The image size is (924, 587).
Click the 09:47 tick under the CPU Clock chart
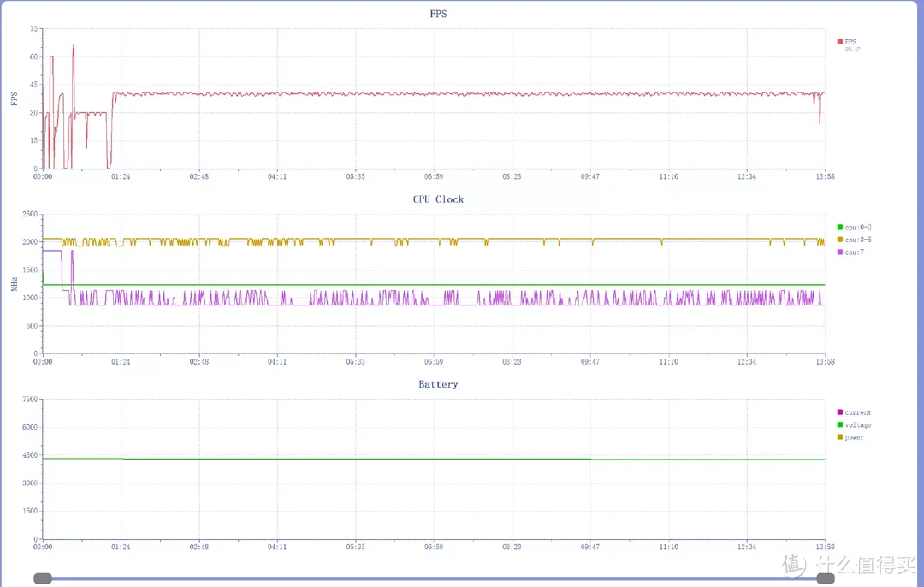tap(589, 362)
